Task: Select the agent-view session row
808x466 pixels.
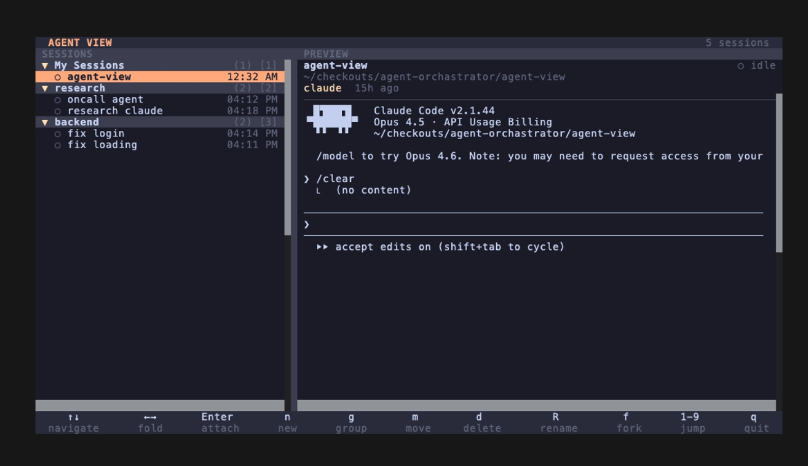Action: 160,77
